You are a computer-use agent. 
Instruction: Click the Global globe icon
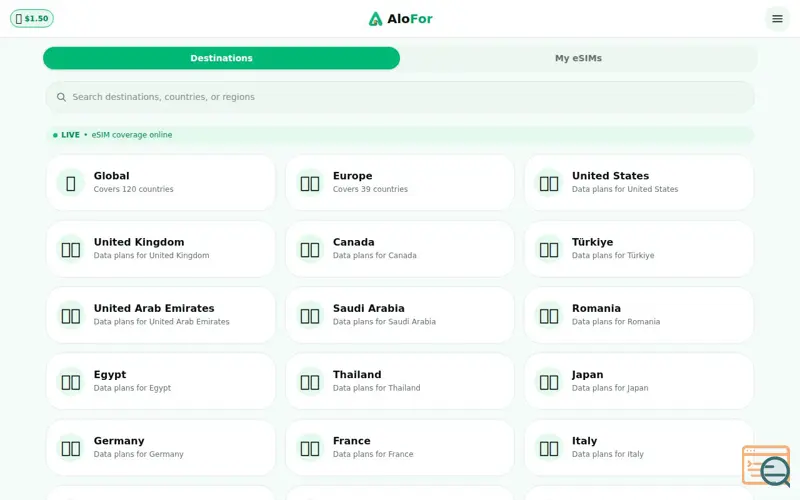point(71,183)
